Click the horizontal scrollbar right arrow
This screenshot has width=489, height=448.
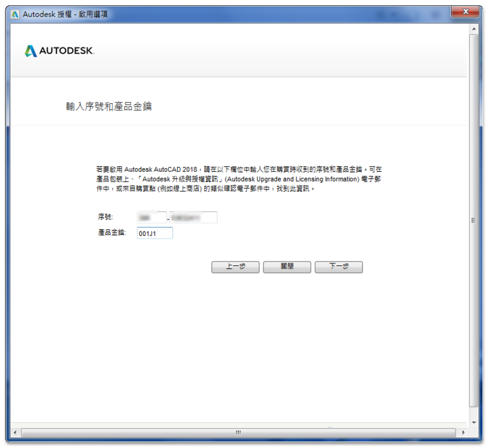tap(463, 432)
